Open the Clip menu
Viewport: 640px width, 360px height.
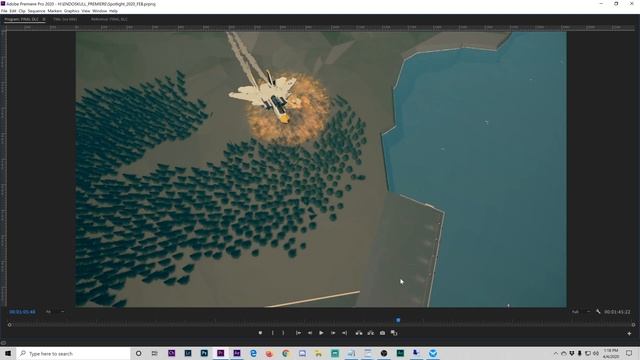pos(22,11)
